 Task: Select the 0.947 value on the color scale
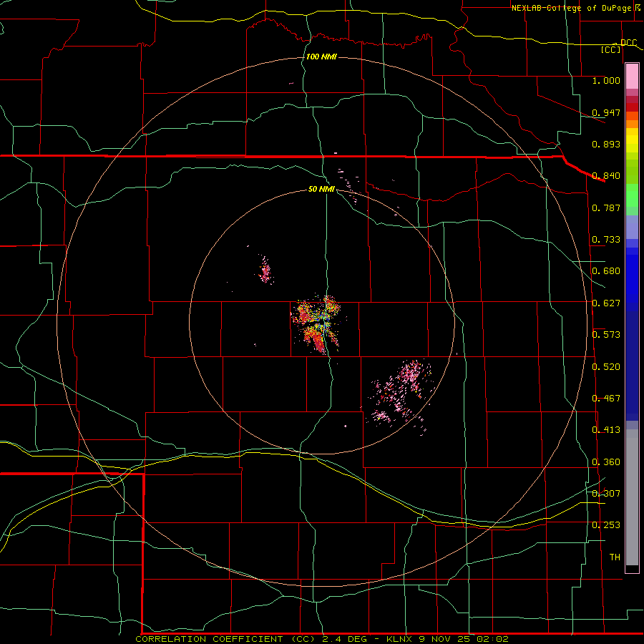[606, 112]
